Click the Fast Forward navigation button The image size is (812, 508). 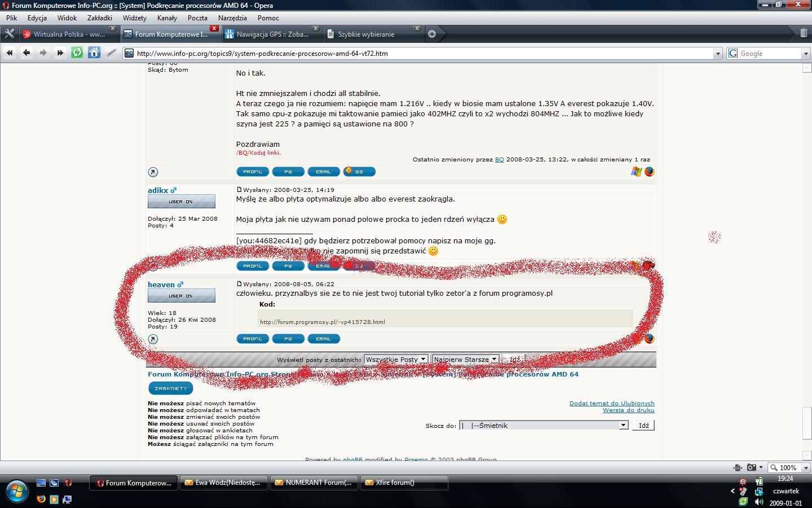pyautogui.click(x=60, y=52)
